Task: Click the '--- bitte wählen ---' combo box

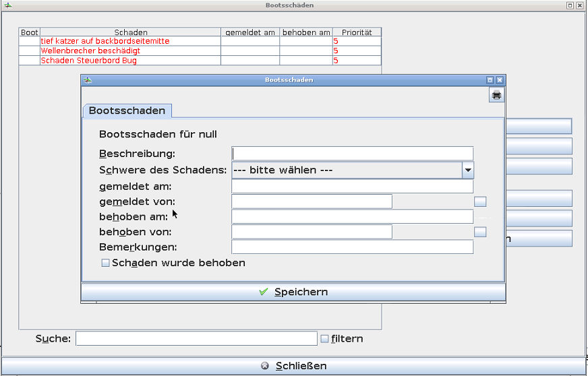Action: [347, 170]
